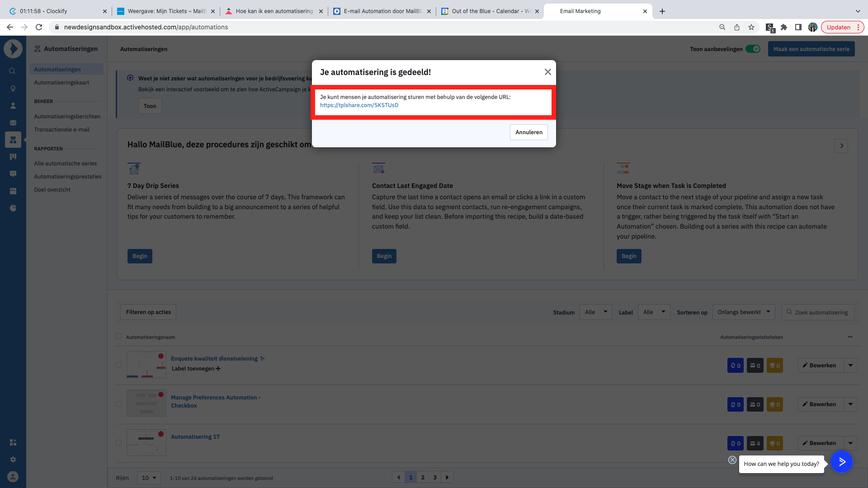Toggle browser side panel icon
The width and height of the screenshot is (868, 488).
coord(798,27)
